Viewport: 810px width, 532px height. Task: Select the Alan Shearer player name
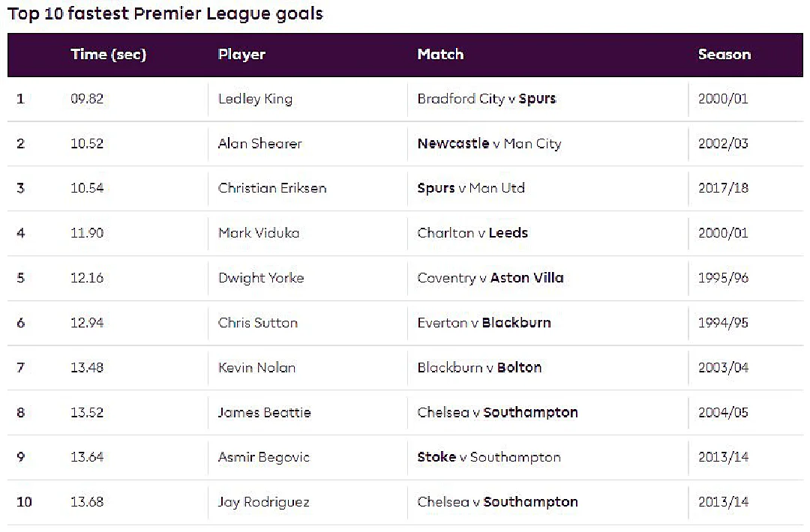pos(259,143)
